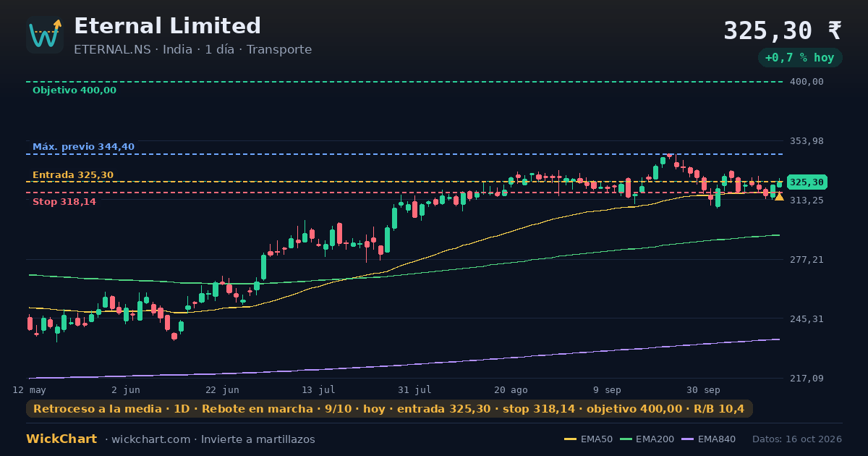The height and width of the screenshot is (456, 868).
Task: Click the EMA50 yellow legend entry
Action: point(588,439)
